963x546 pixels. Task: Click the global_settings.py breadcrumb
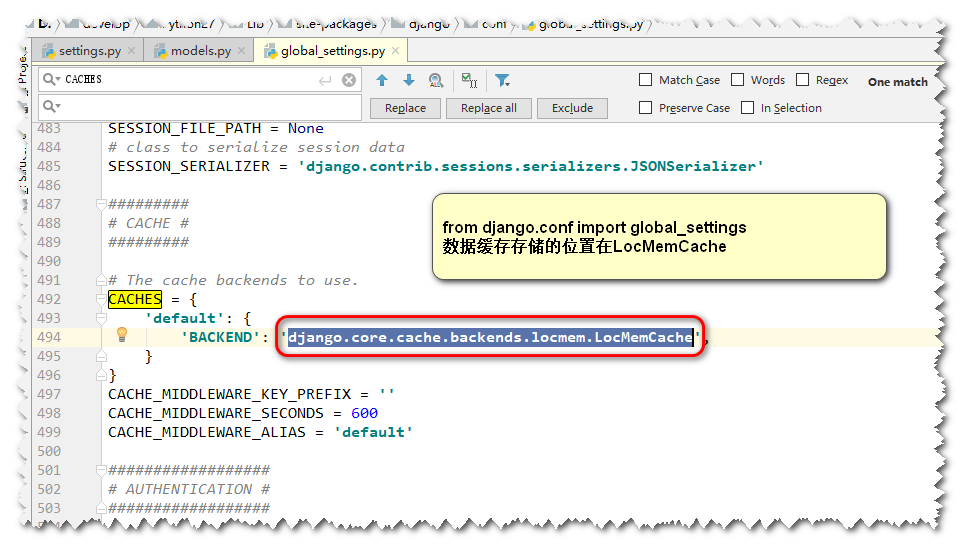pos(584,25)
